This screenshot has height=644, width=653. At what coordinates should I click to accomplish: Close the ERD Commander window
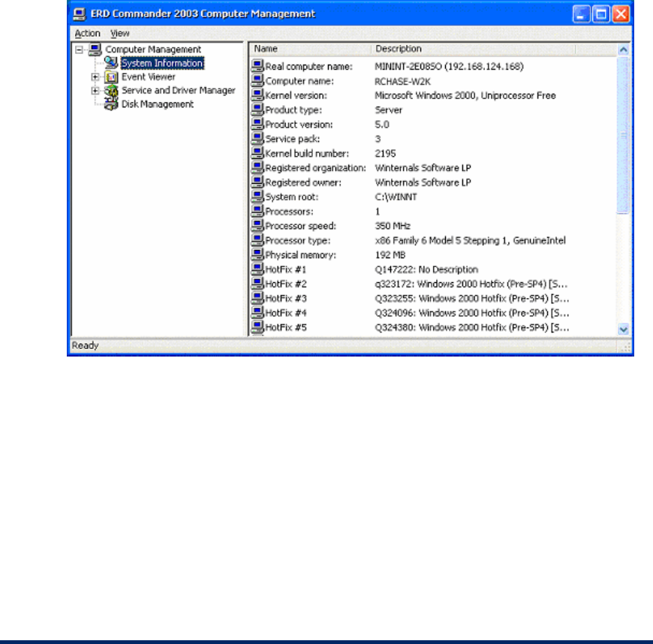click(621, 14)
